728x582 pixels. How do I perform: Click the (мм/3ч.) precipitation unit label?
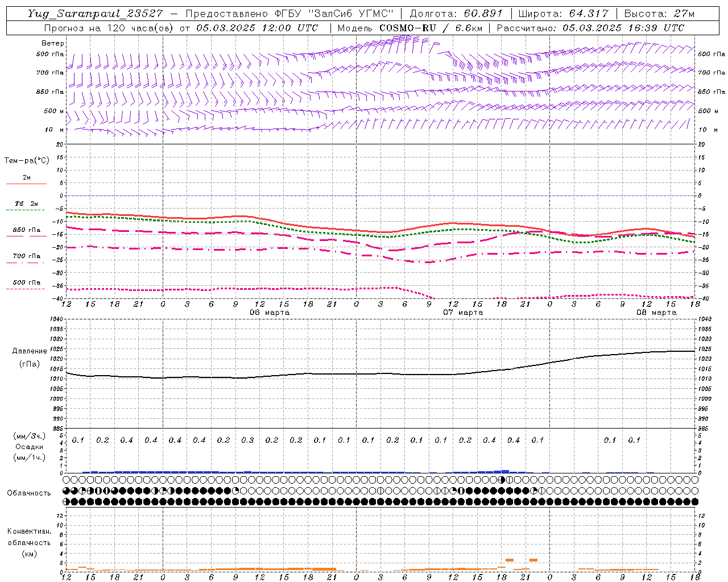point(30,436)
